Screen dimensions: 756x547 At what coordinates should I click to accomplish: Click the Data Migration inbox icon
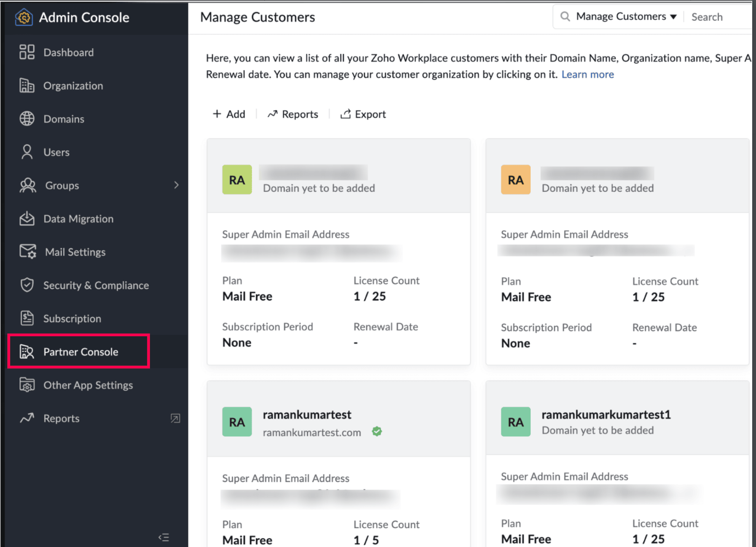(27, 218)
